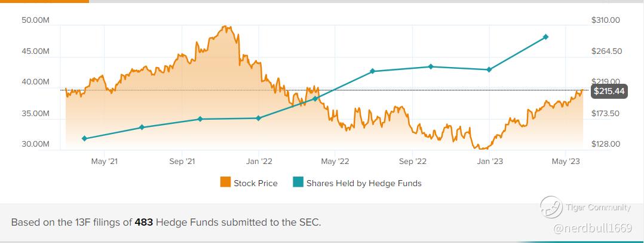Click the orange tab strip at top left
The width and height of the screenshot is (644, 243).
(x=44, y=1)
